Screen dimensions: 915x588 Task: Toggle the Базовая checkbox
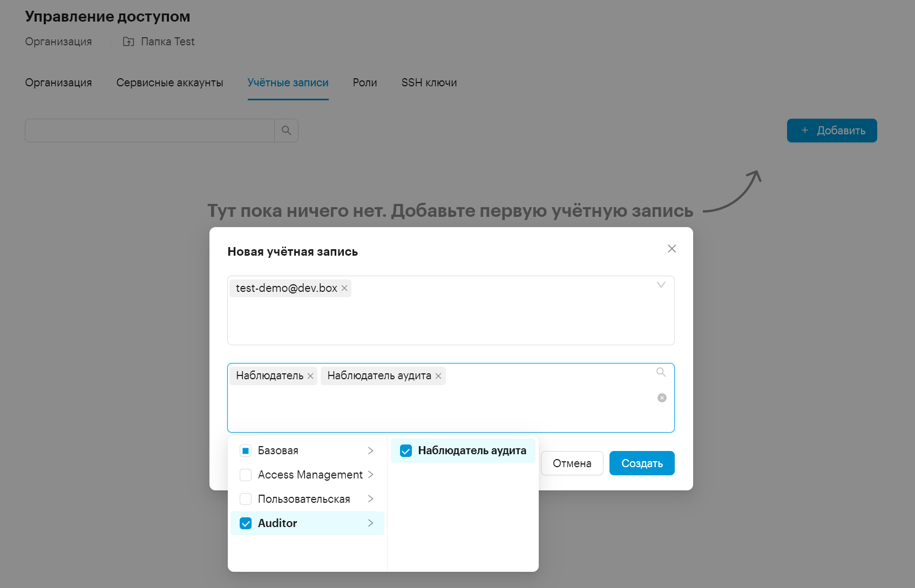pos(246,450)
